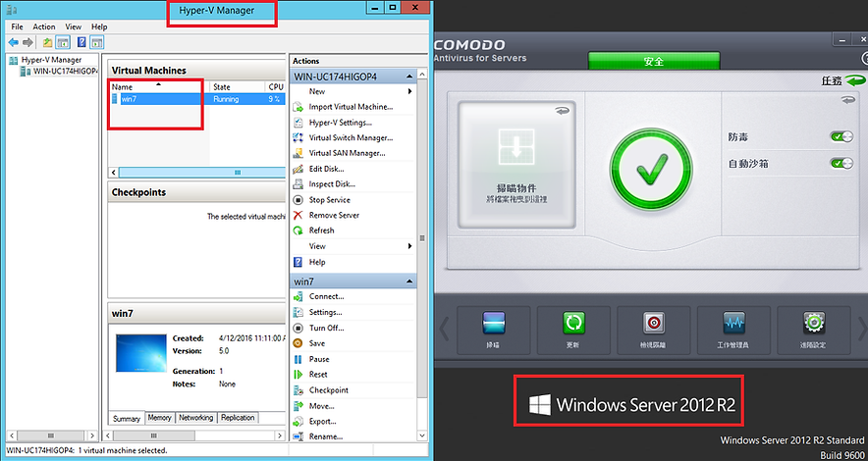Click Rename action for win7

[326, 436]
